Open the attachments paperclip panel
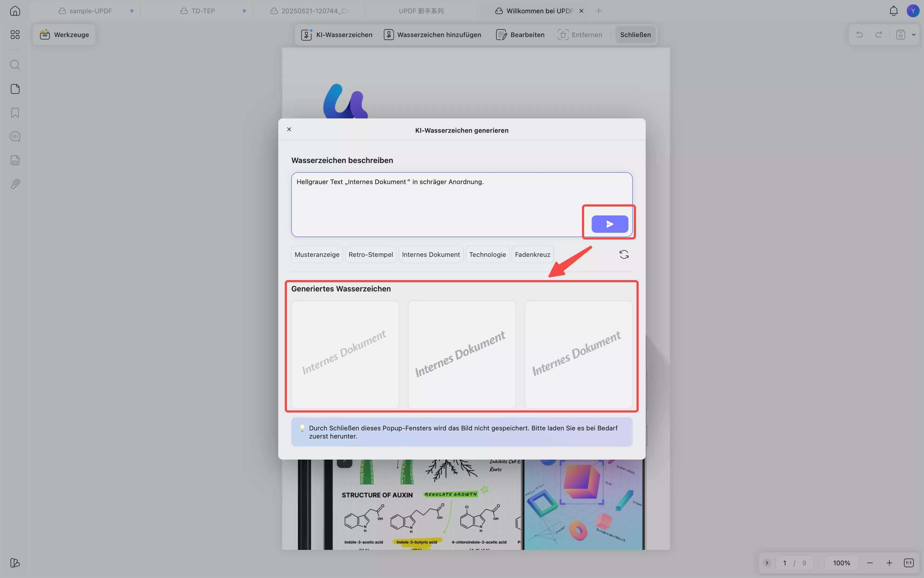Image resolution: width=924 pixels, height=578 pixels. pos(15,184)
